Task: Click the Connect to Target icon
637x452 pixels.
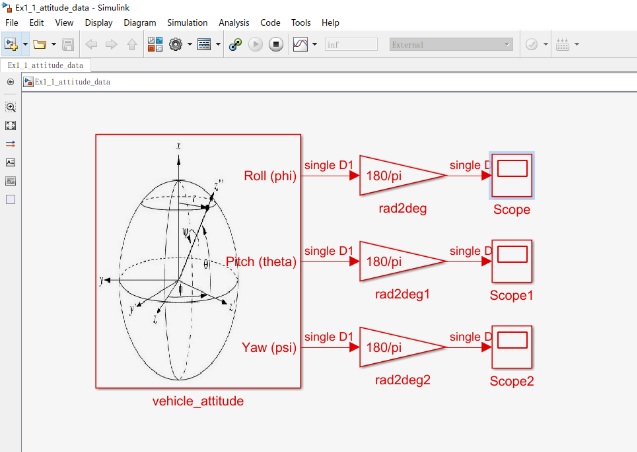Action: click(236, 45)
